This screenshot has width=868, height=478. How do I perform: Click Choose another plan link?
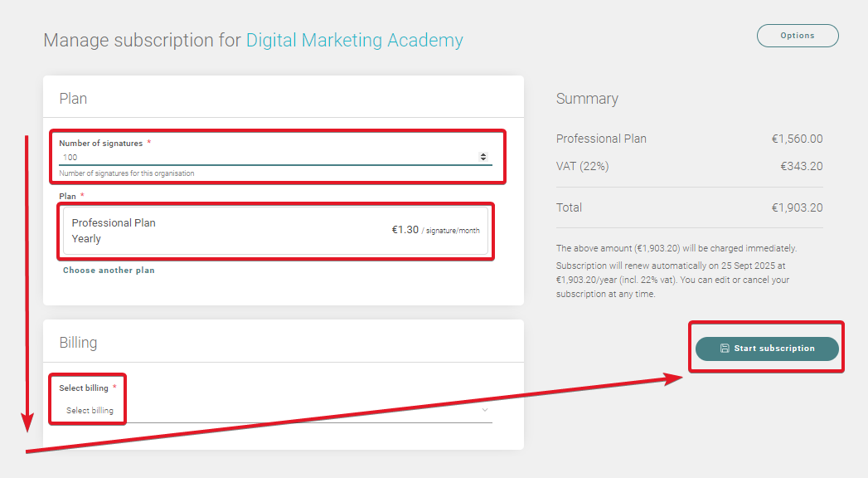(x=109, y=271)
